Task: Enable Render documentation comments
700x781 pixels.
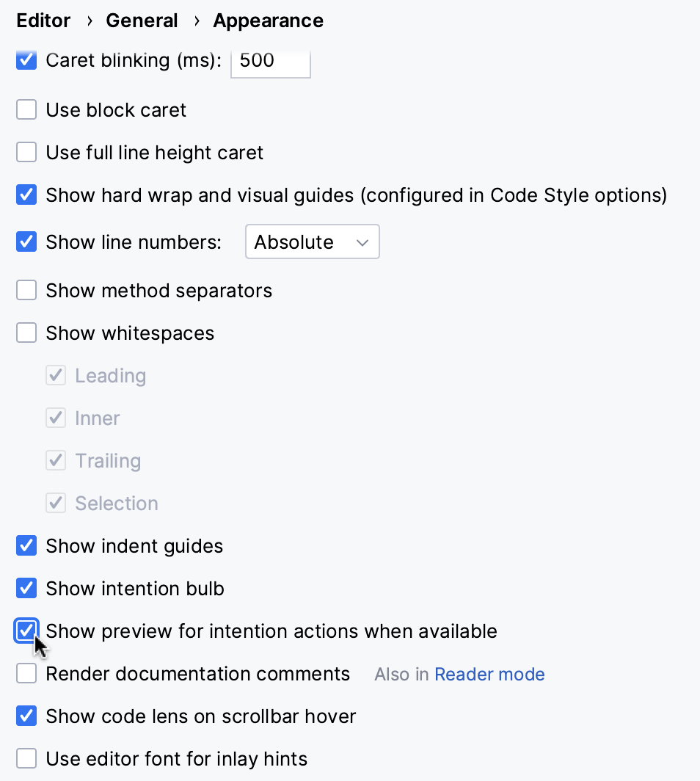Action: [26, 673]
